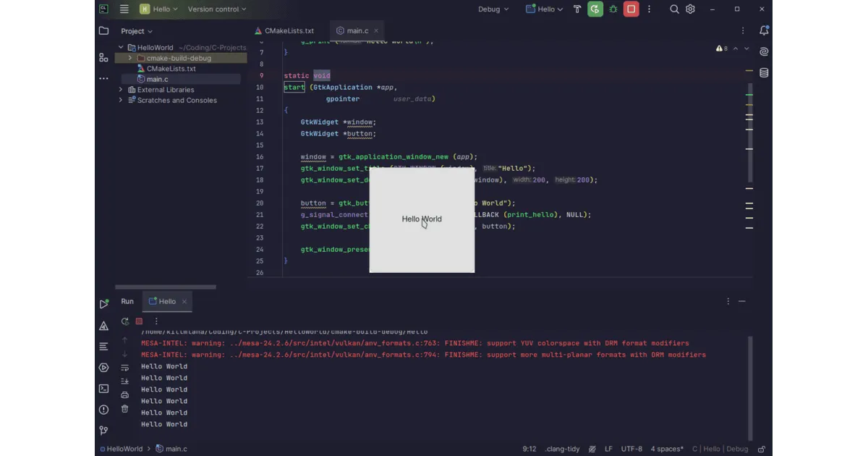Screen dimensions: 868x456
Task: Open the Debug configuration dropdown
Action: [x=492, y=9]
